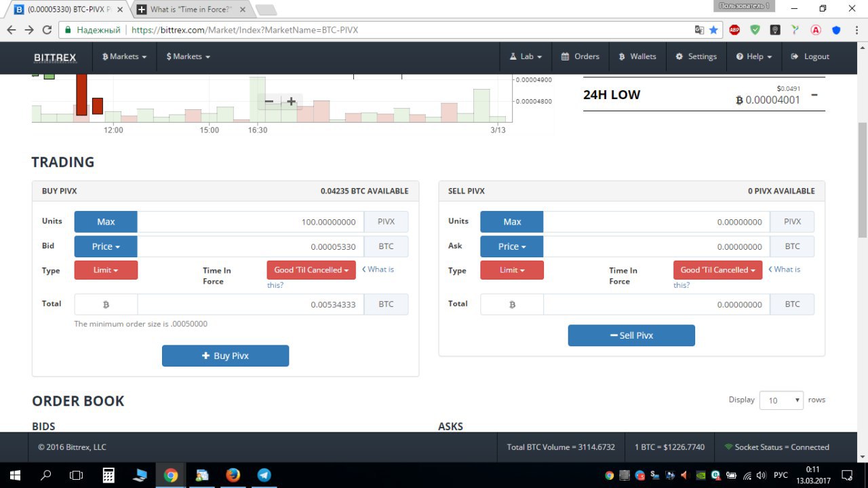The height and width of the screenshot is (488, 868).
Task: Zoom out the chart with minus button
Action: tap(269, 101)
